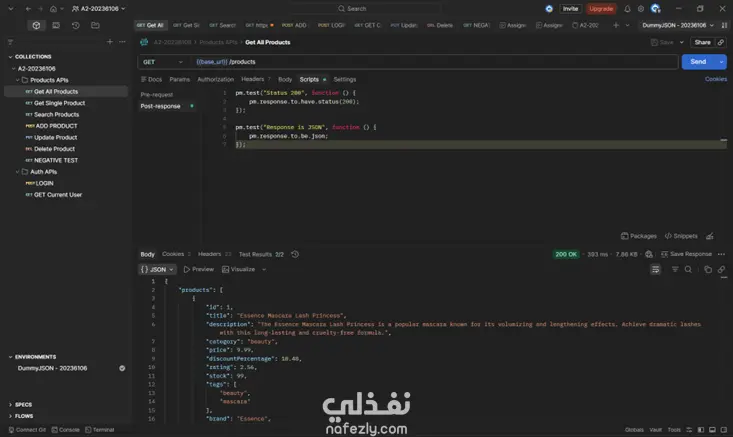733x437 pixels.
Task: Collapse the Products APIs folder
Action: pos(18,80)
